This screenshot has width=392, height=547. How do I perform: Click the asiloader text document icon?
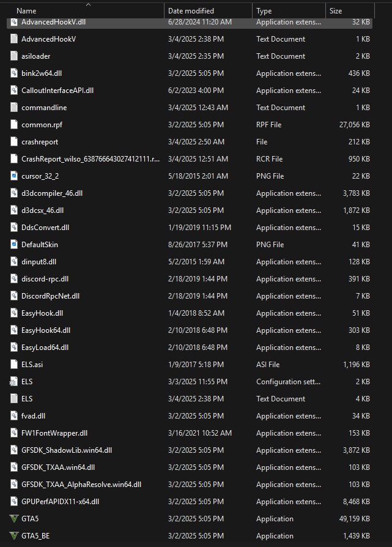pos(14,56)
